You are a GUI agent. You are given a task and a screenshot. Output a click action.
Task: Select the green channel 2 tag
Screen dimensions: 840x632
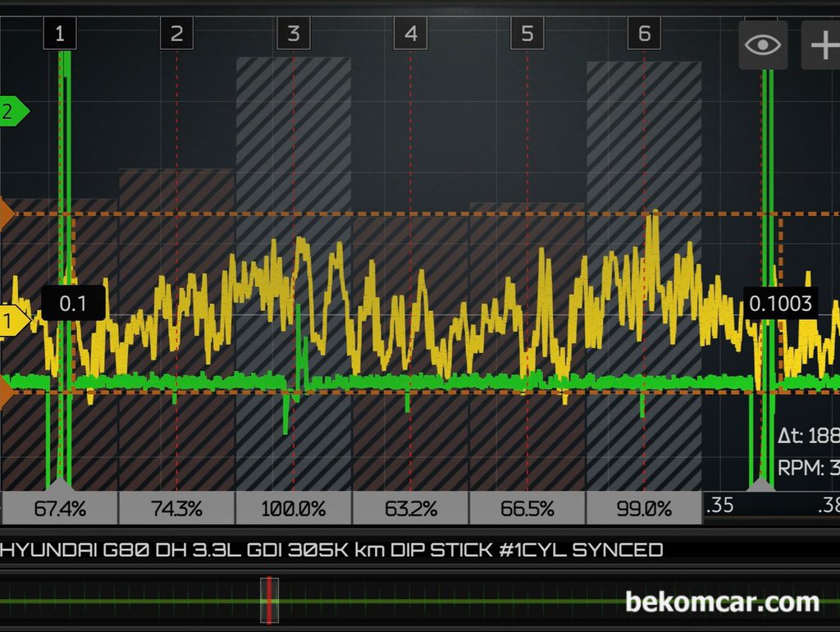12,112
